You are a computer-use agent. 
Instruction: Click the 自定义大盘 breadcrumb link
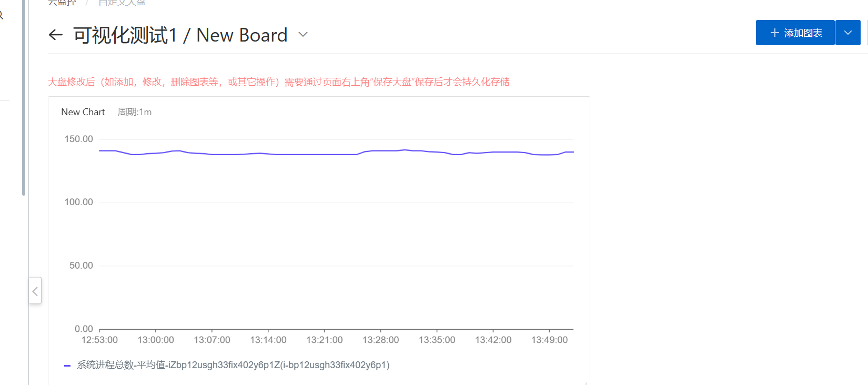point(122,3)
